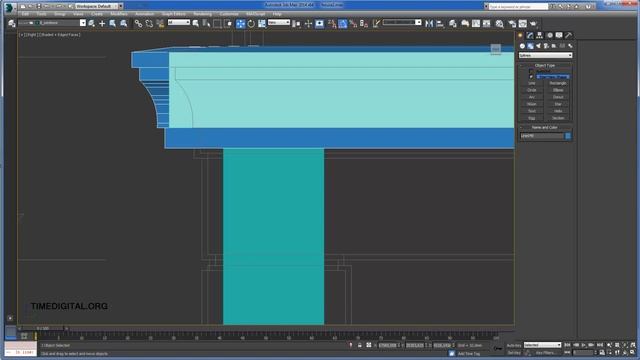Click the Circle spline button
This screenshot has width=640, height=360.
pos(532,90)
